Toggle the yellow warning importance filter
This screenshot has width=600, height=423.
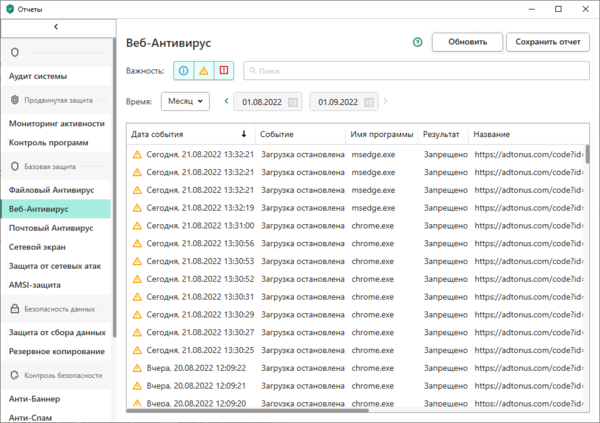pos(204,71)
